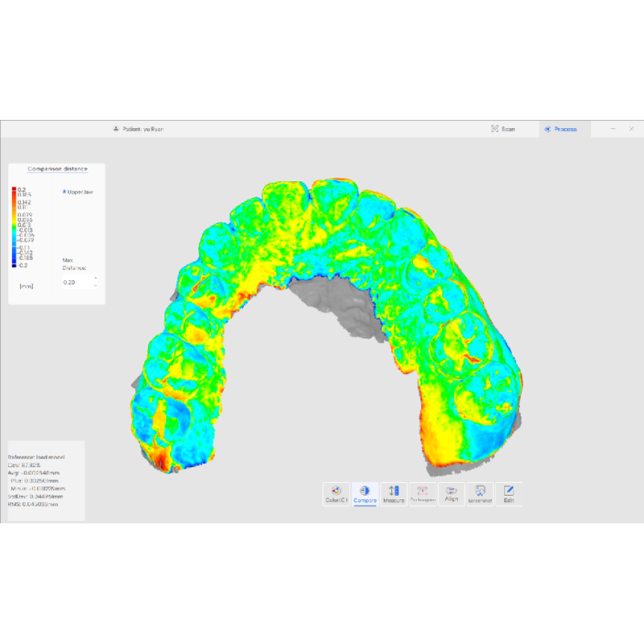Open the Color(C) tool
Viewport: 644px width, 644px height.
pos(336,493)
